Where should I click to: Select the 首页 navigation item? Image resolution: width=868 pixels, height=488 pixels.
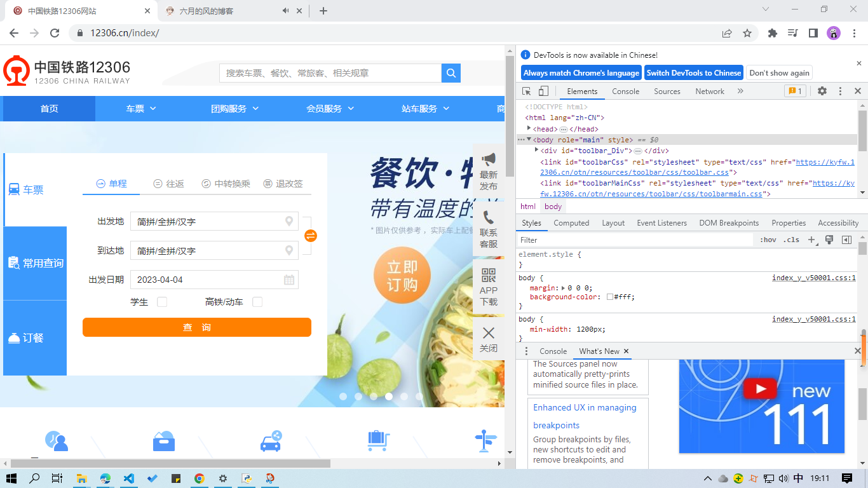(x=49, y=109)
